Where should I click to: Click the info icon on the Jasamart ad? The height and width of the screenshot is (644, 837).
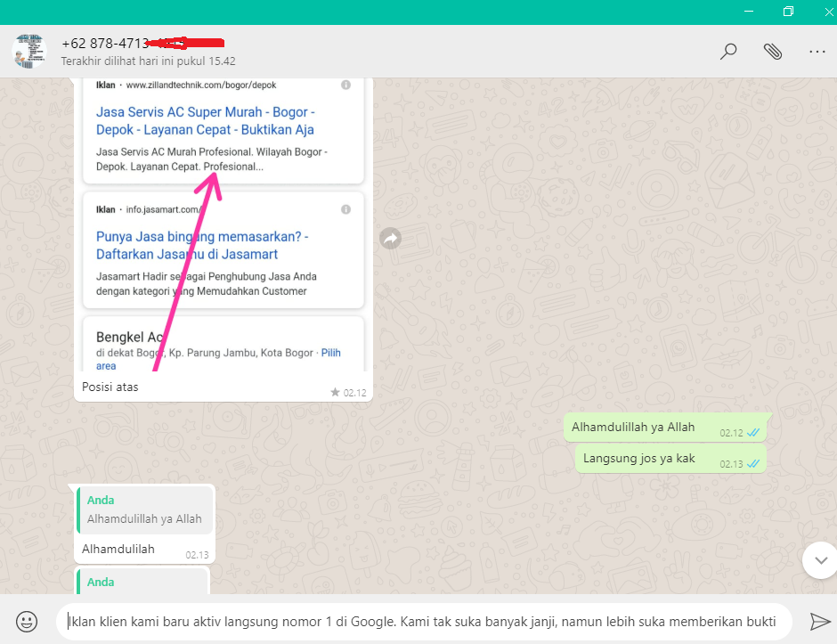pyautogui.click(x=345, y=208)
